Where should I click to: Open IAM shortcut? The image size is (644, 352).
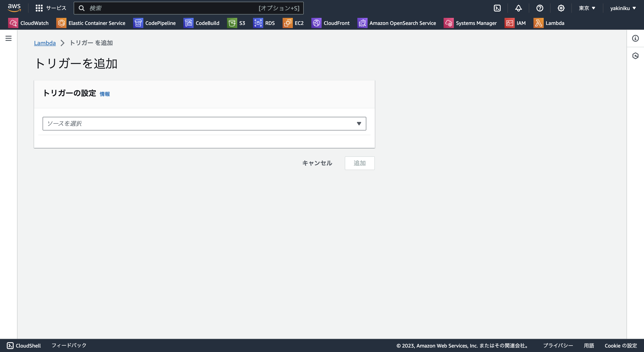[515, 23]
